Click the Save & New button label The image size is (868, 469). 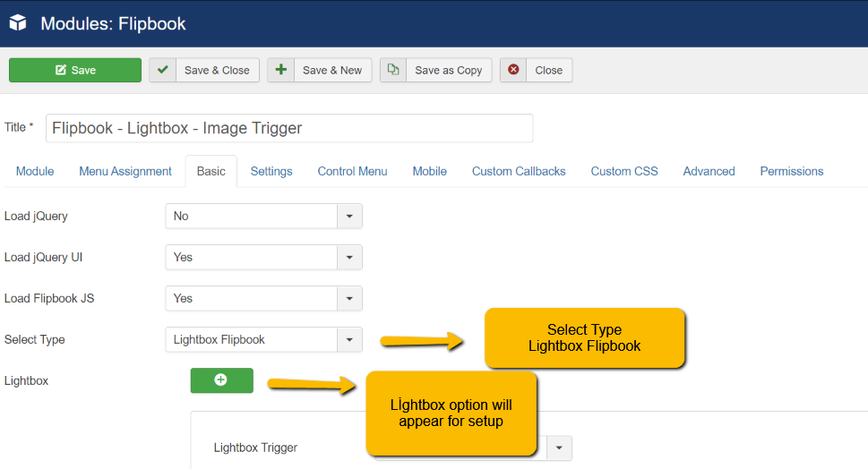[332, 70]
